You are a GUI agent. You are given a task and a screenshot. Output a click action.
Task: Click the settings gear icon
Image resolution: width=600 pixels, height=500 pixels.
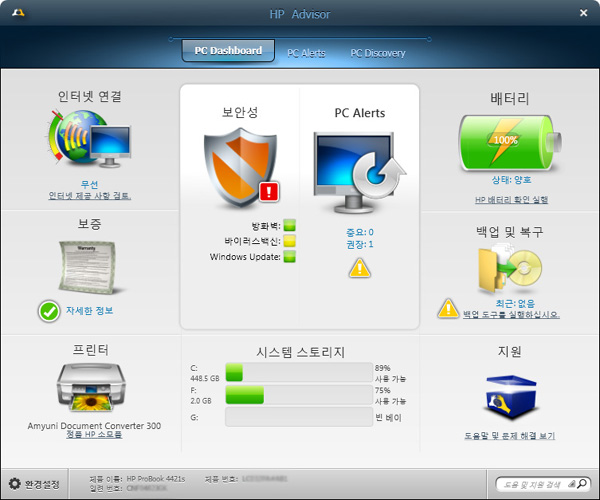(15, 484)
